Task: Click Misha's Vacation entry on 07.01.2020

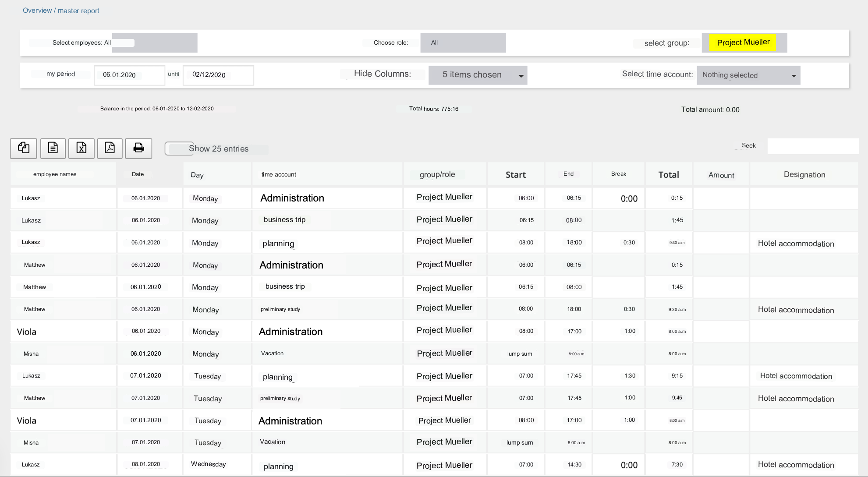Action: tap(273, 442)
